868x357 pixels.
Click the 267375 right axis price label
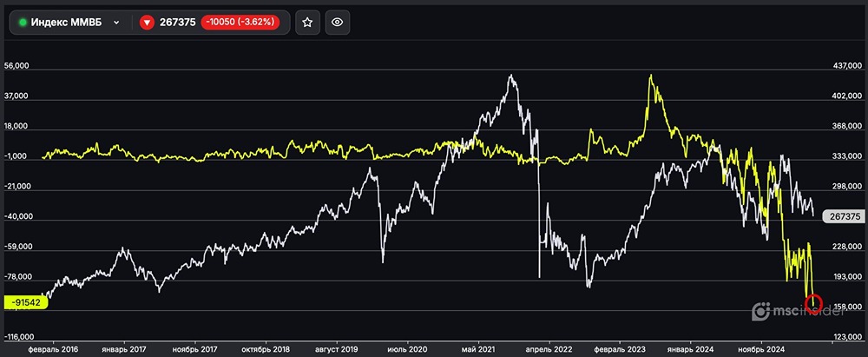[843, 217]
